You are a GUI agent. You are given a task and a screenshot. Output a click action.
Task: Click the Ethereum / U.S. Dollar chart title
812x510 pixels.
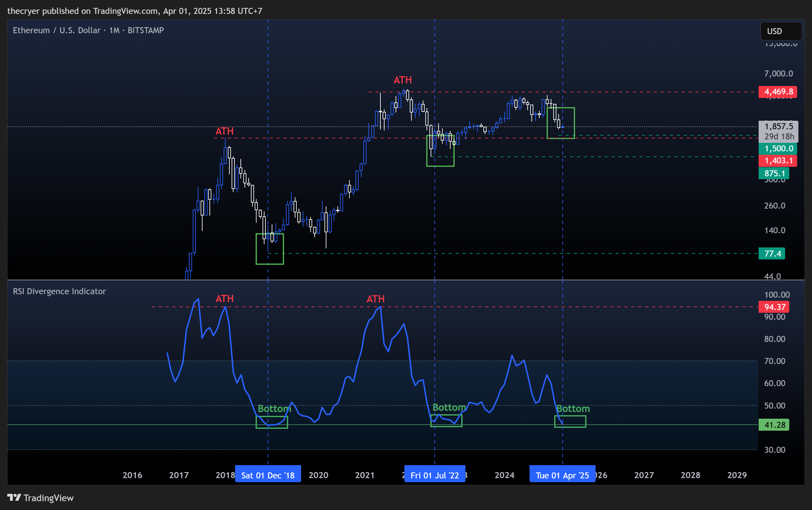88,30
